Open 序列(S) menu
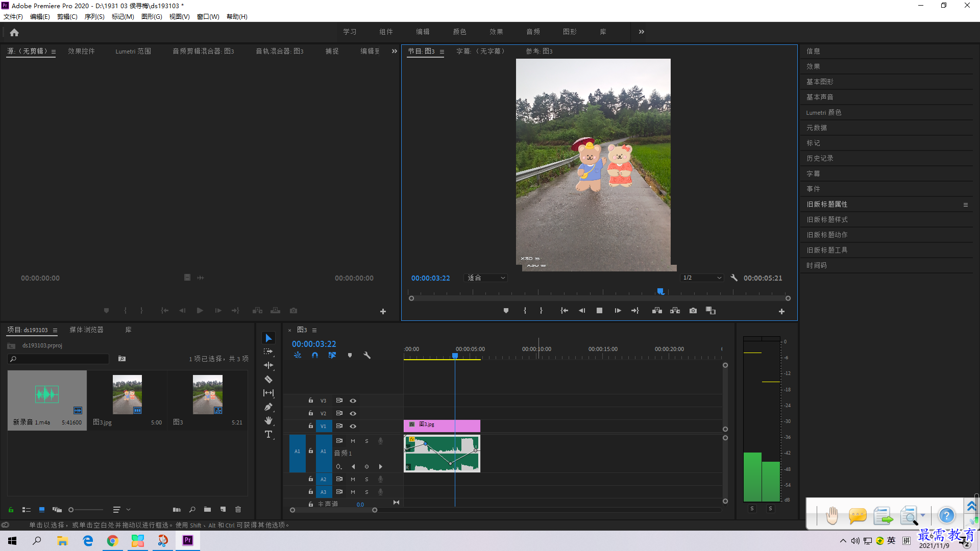 tap(94, 17)
